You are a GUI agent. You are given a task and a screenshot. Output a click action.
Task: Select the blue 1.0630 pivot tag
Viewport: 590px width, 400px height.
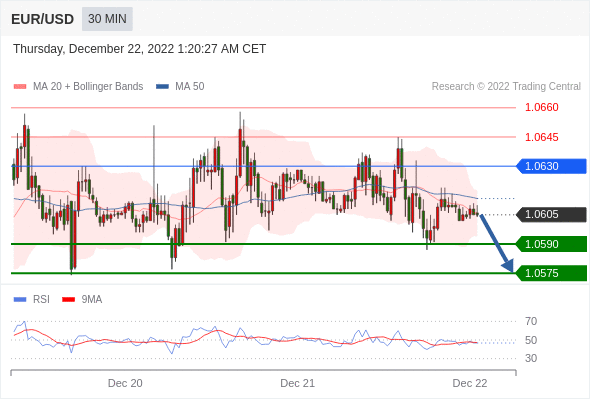pos(551,166)
